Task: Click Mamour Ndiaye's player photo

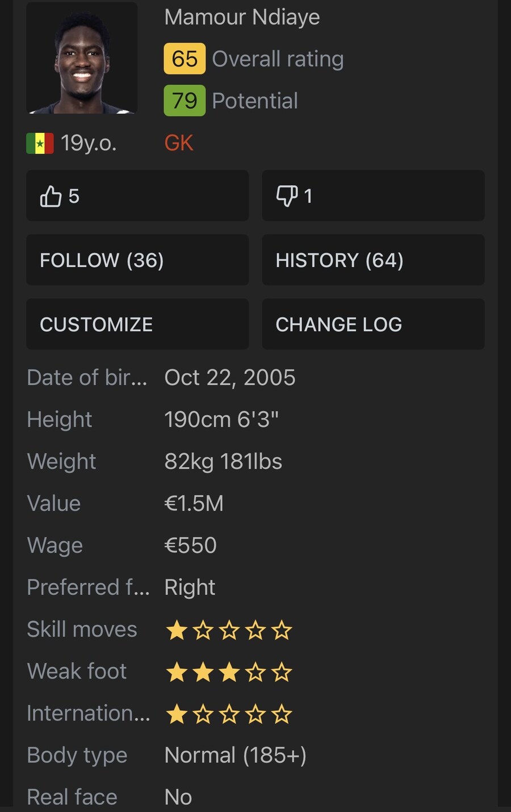Action: coord(82,59)
